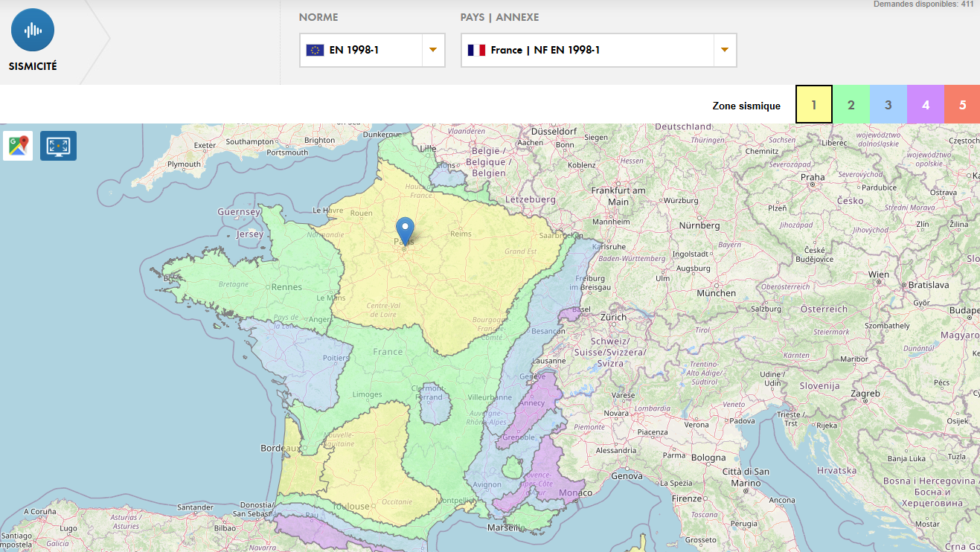Open the Norme dropdown arrow
The image size is (980, 552).
(x=432, y=51)
